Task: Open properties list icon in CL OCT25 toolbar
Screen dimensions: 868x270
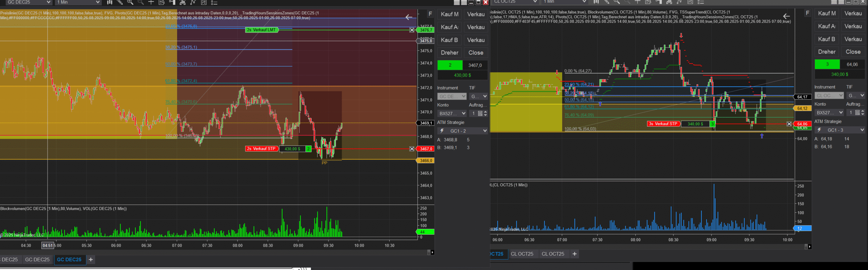Action: pyautogui.click(x=701, y=2)
